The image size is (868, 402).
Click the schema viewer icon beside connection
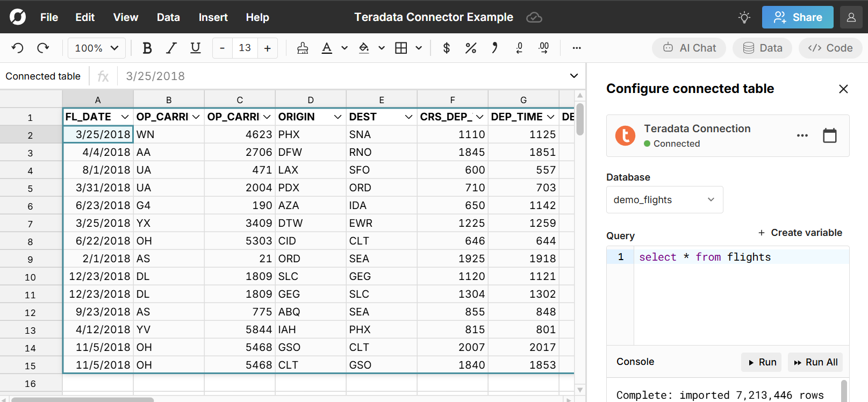click(x=830, y=135)
